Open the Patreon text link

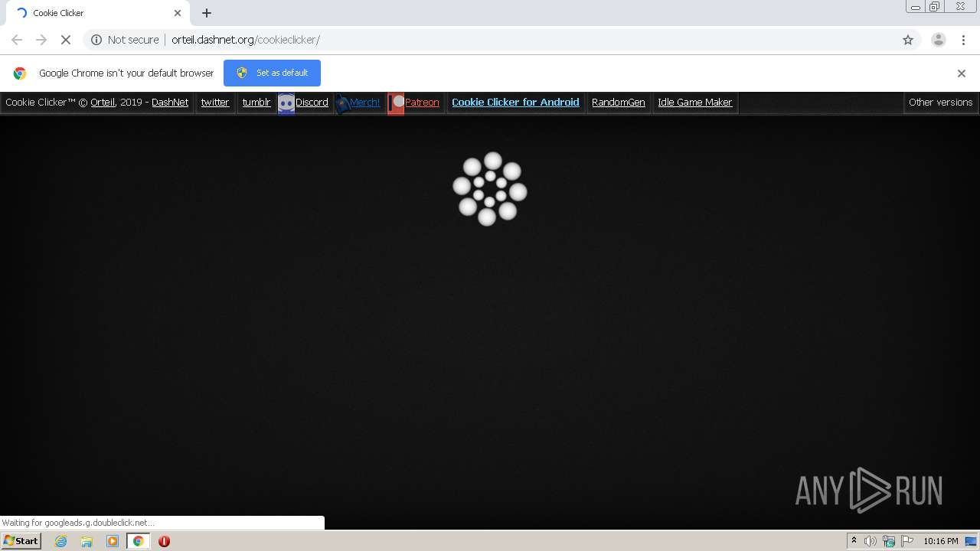point(422,103)
